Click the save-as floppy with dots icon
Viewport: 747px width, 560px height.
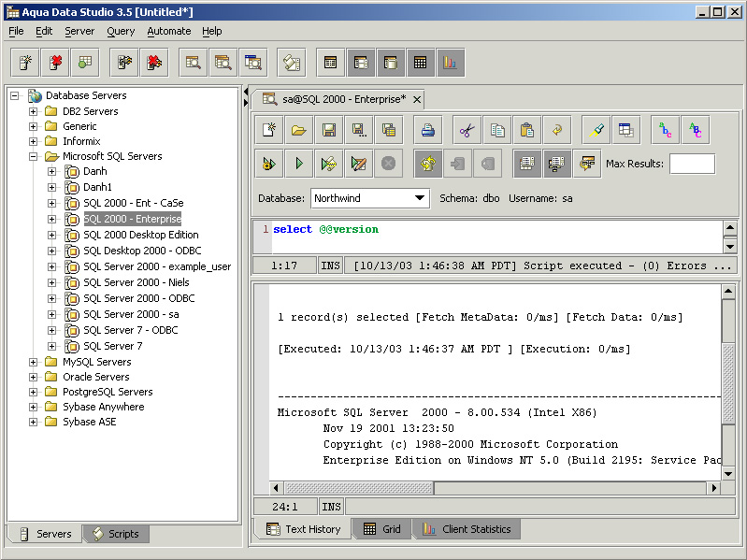pos(358,130)
